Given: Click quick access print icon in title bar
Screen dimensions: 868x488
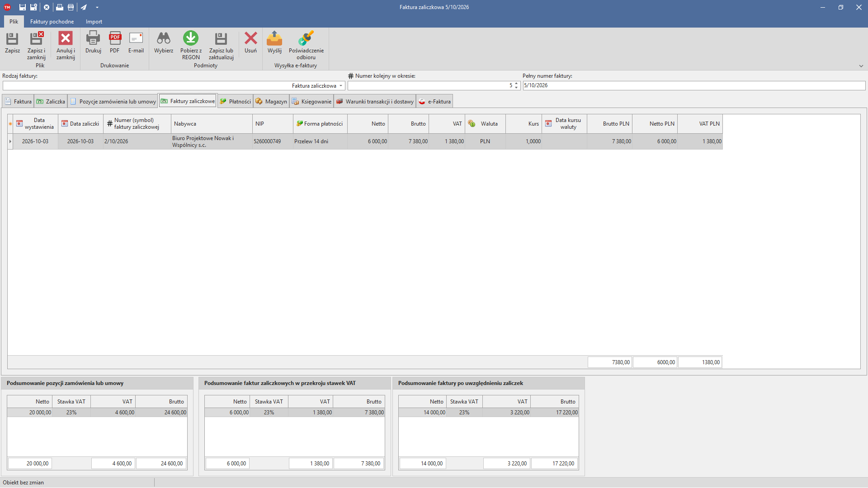Looking at the screenshot, I should (60, 7).
